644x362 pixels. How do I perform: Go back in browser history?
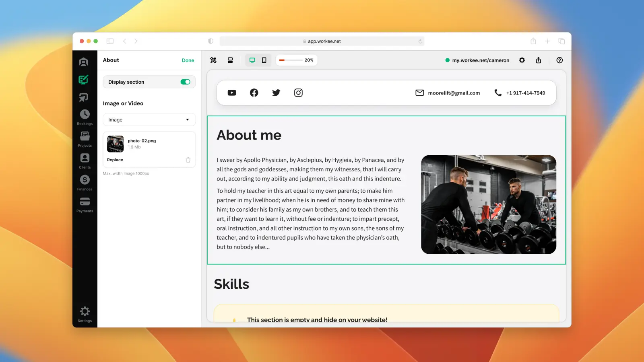click(x=125, y=41)
